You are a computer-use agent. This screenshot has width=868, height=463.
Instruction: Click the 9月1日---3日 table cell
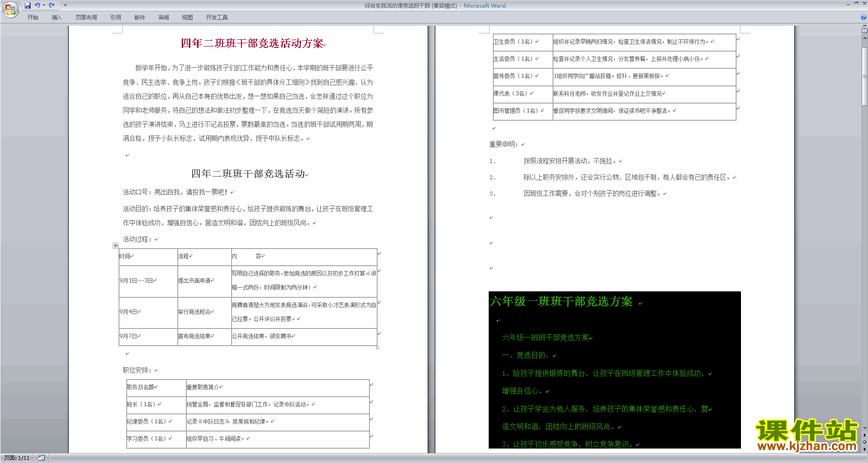point(148,281)
